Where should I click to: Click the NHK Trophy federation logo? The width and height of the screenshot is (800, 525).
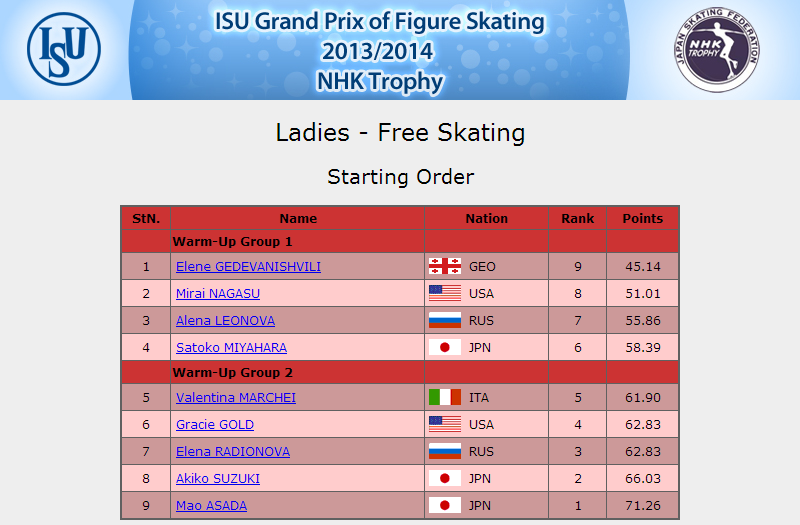click(x=717, y=49)
